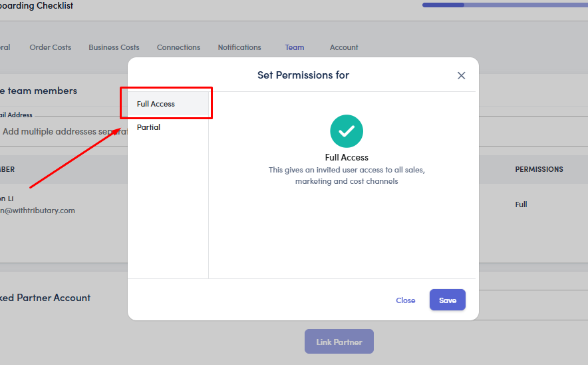Go to the Connections tab
588x365 pixels.
tap(178, 47)
